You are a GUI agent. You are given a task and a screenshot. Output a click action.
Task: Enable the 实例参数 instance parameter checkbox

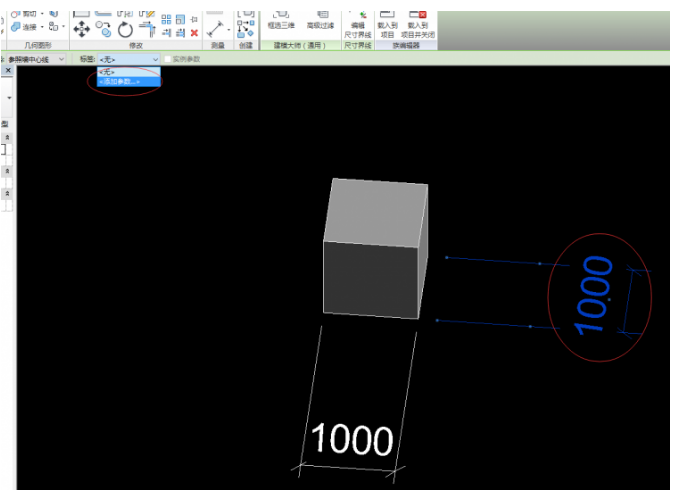tap(168, 60)
